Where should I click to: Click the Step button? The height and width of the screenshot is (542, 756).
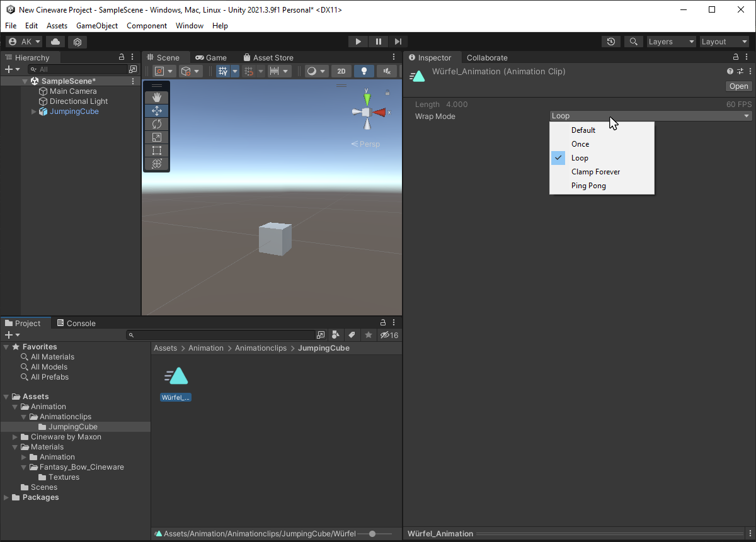398,42
